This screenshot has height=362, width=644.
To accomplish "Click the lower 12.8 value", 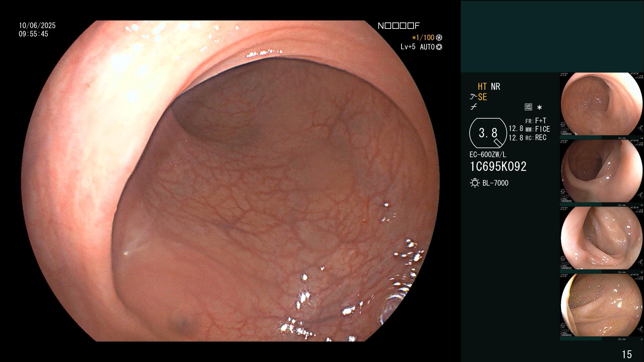I will (516, 138).
